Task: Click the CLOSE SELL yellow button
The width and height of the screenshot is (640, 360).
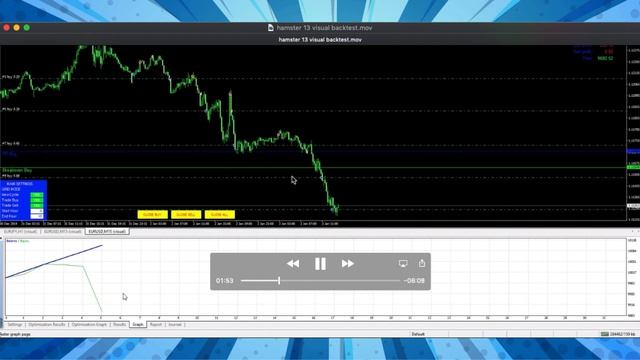Action: [x=186, y=215]
